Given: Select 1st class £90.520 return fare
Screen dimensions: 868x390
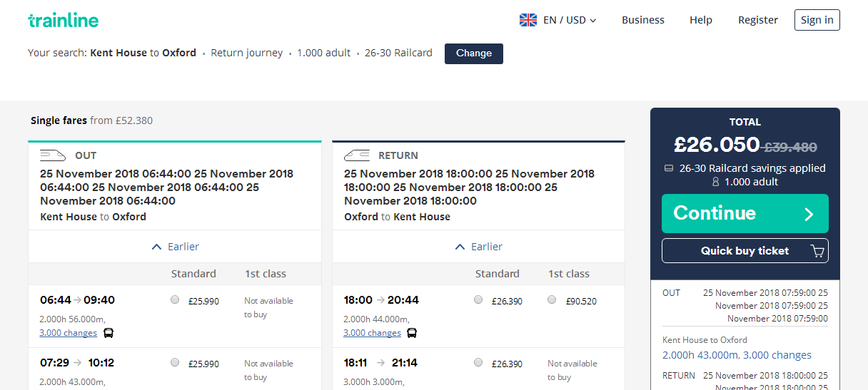Looking at the screenshot, I should 552,300.
